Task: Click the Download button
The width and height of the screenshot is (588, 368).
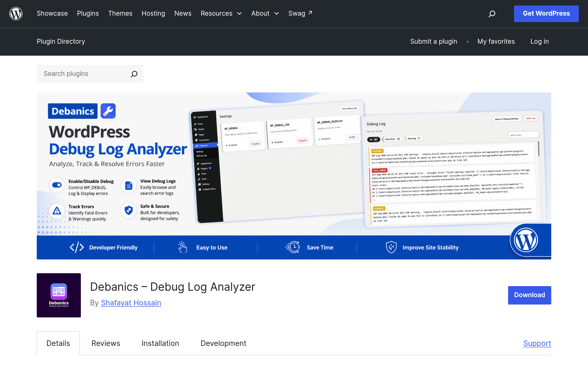Action: pyautogui.click(x=529, y=295)
